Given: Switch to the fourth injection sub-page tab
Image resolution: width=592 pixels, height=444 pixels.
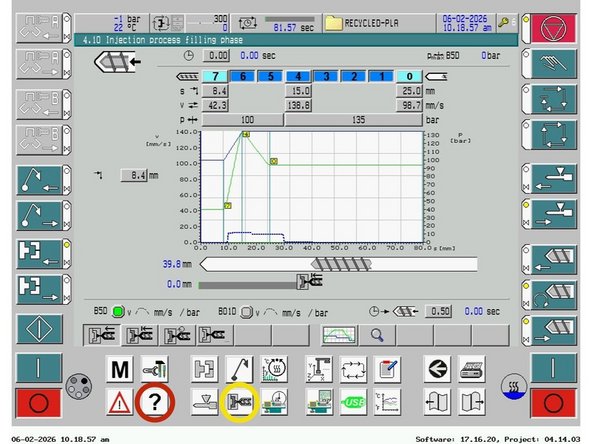Looking at the screenshot, I should pyautogui.click(x=215, y=335).
